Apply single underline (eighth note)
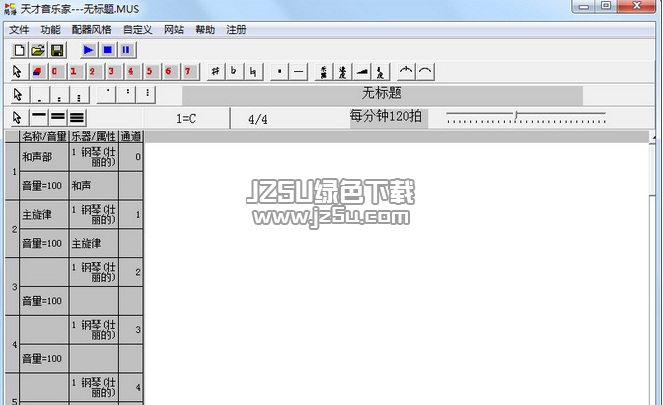This screenshot has height=405, width=663. pyautogui.click(x=39, y=118)
